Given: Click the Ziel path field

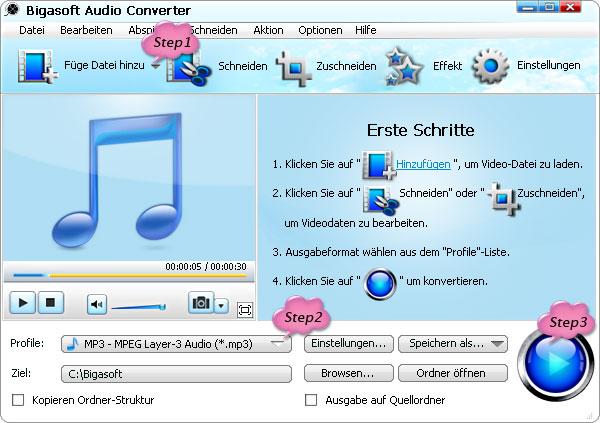Looking at the screenshot, I should [176, 374].
